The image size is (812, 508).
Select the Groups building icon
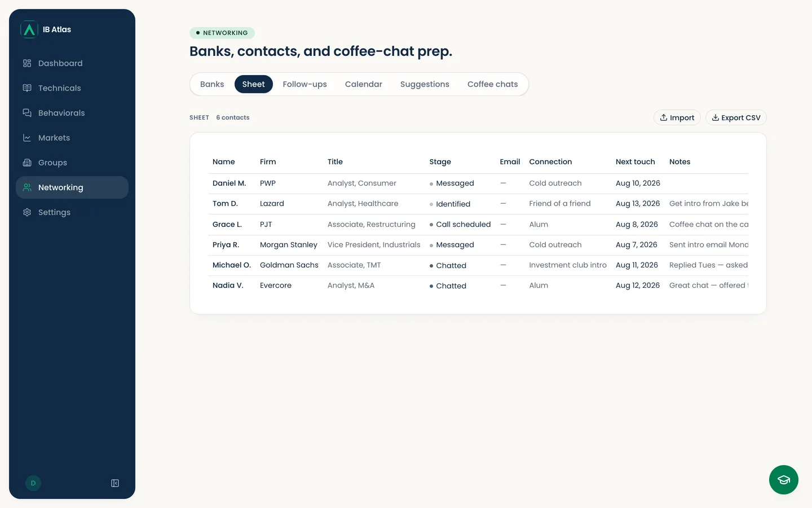tap(27, 163)
